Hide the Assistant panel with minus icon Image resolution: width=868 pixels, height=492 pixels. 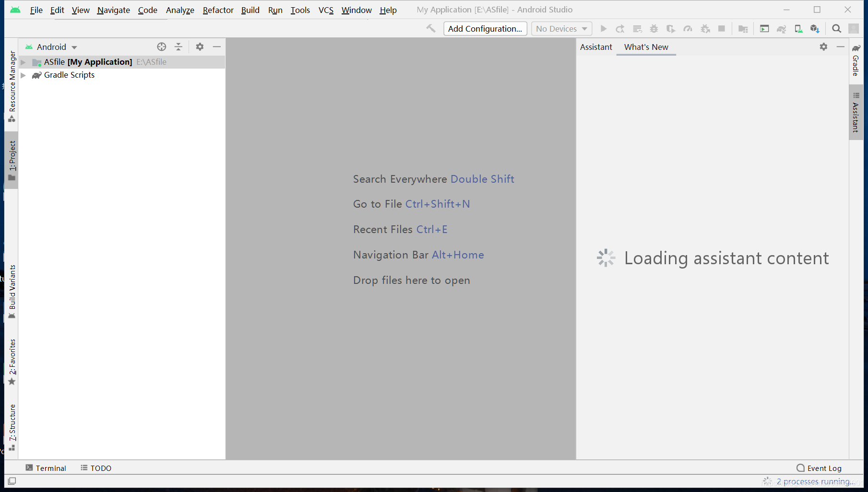(840, 47)
